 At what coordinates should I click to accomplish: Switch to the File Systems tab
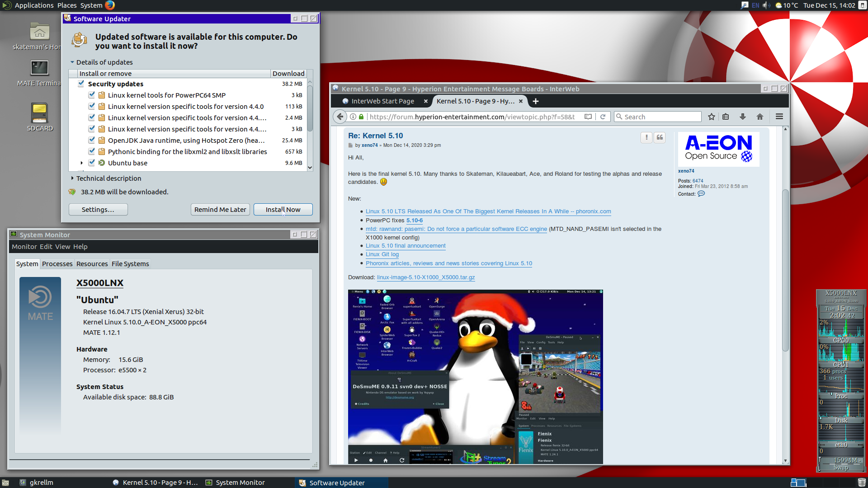(x=130, y=264)
